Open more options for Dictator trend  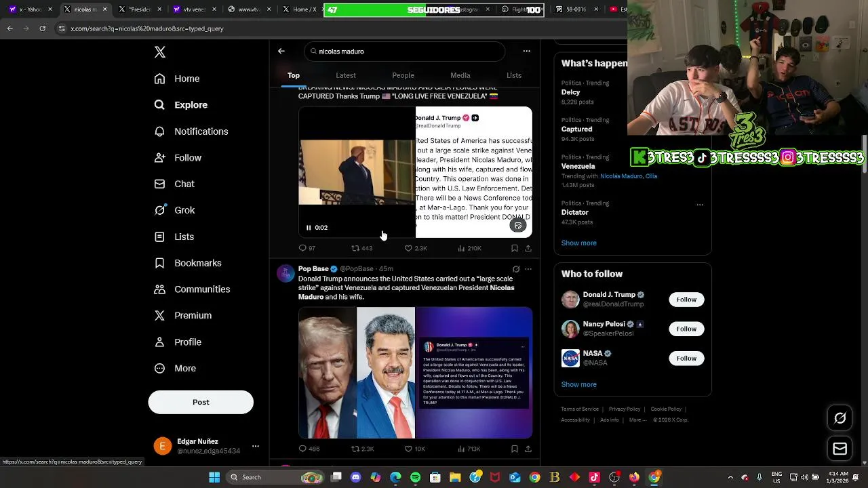tap(700, 204)
